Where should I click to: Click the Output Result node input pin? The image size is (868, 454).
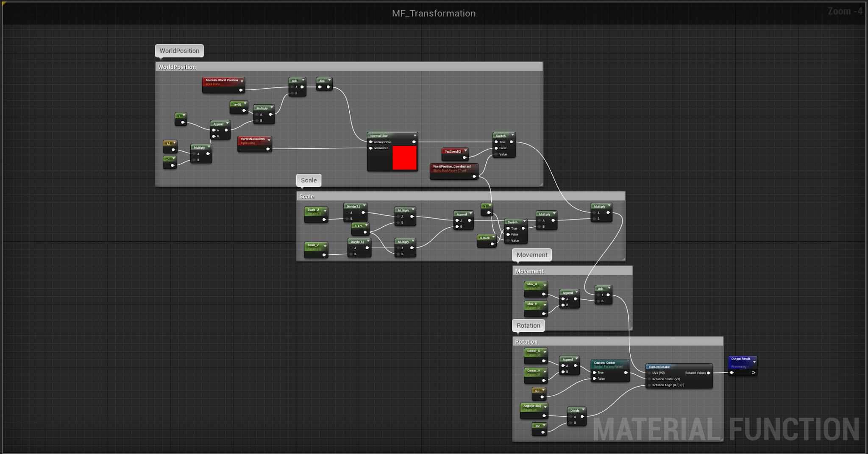732,373
